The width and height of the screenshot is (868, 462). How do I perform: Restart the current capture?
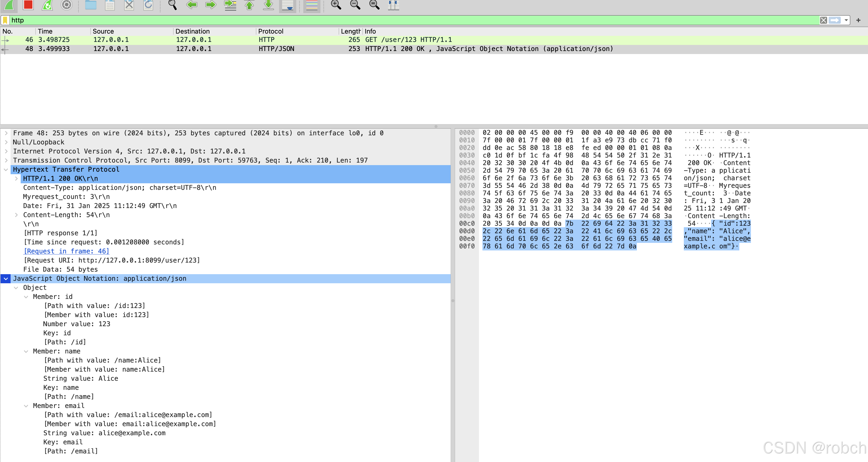47,5
